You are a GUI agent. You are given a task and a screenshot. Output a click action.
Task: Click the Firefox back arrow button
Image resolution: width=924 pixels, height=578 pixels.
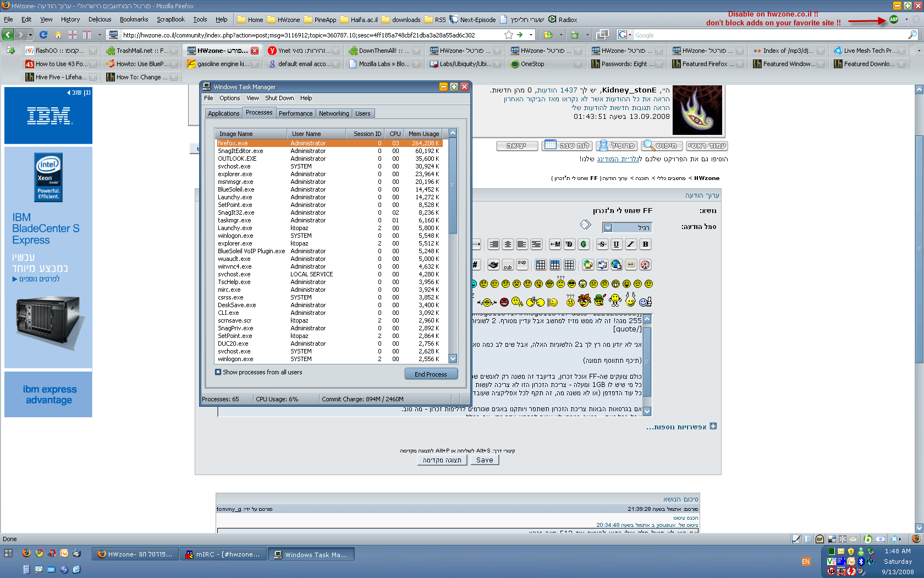point(8,35)
